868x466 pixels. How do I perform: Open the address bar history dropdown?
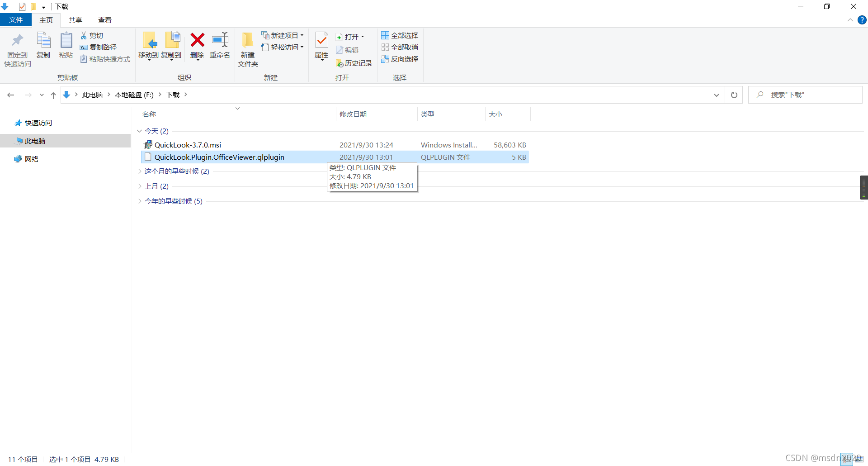click(717, 95)
